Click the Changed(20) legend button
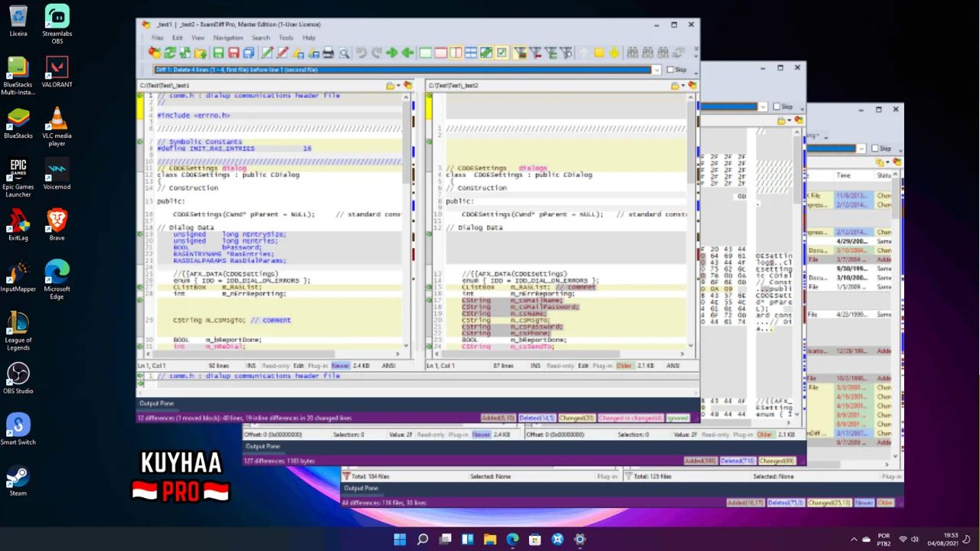980x551 pixels. [577, 418]
